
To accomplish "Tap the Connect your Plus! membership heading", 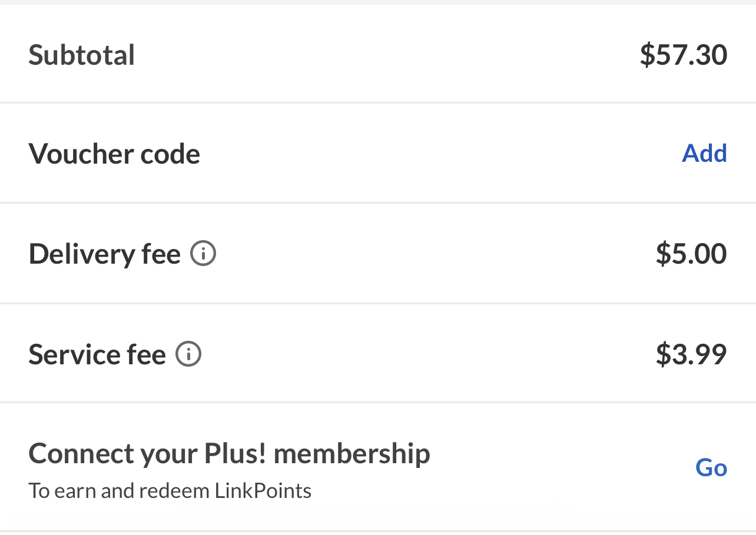I will pyautogui.click(x=229, y=454).
